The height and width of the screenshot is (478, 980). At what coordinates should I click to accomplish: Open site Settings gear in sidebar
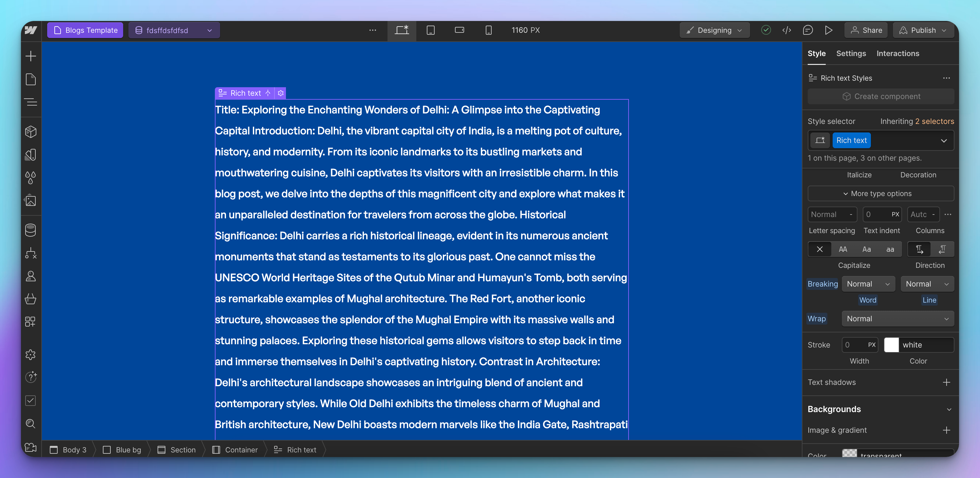click(x=31, y=355)
